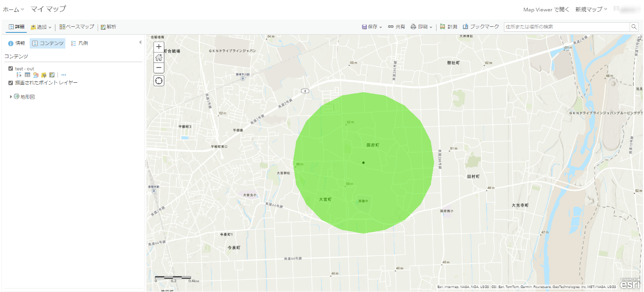Click the 大宮町 map label
Image resolution: width=644 pixels, height=292 pixels.
(325, 199)
